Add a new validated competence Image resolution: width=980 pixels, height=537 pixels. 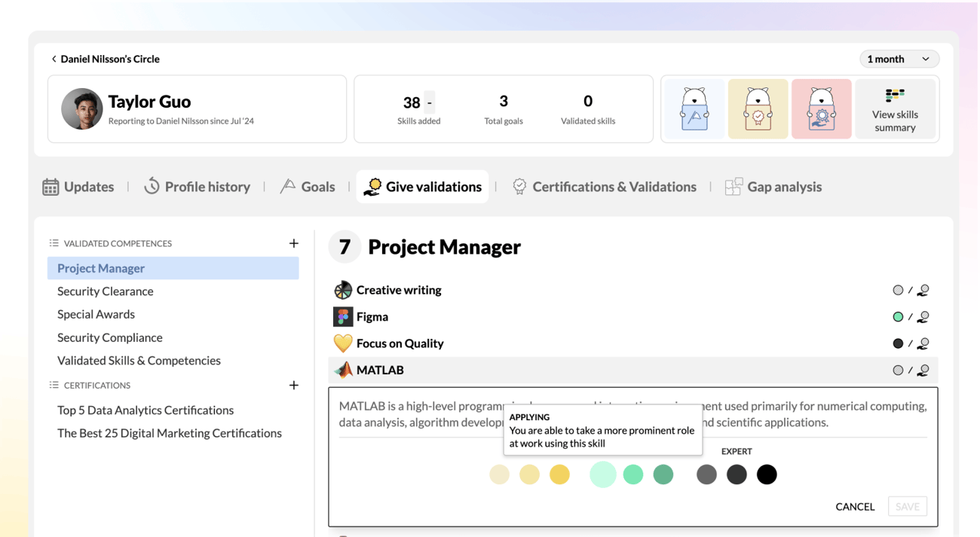point(294,243)
